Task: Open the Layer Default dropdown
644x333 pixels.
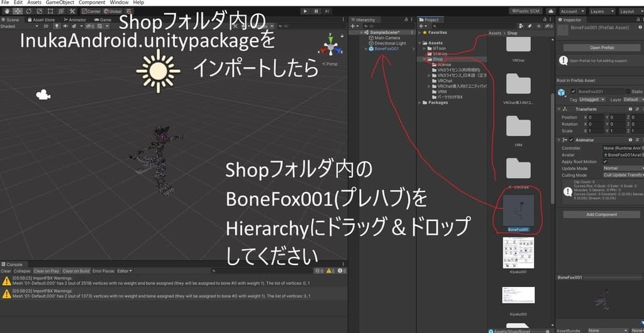Action: (633, 99)
